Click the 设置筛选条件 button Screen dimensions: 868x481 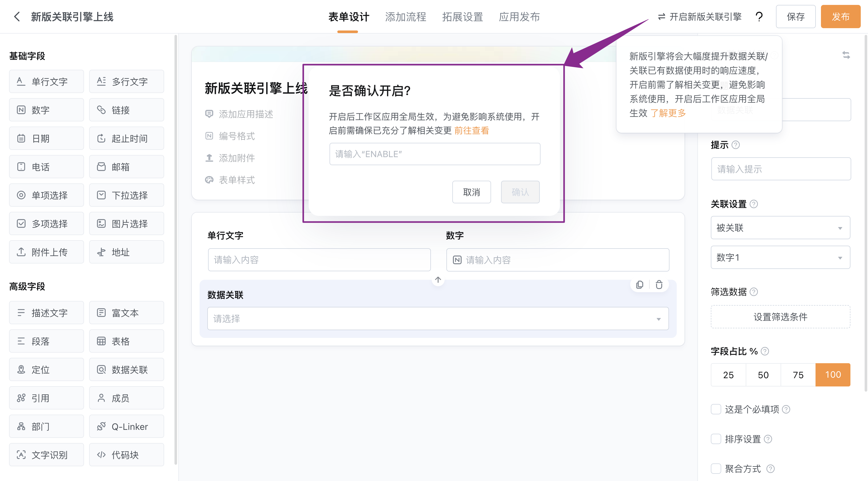(780, 317)
